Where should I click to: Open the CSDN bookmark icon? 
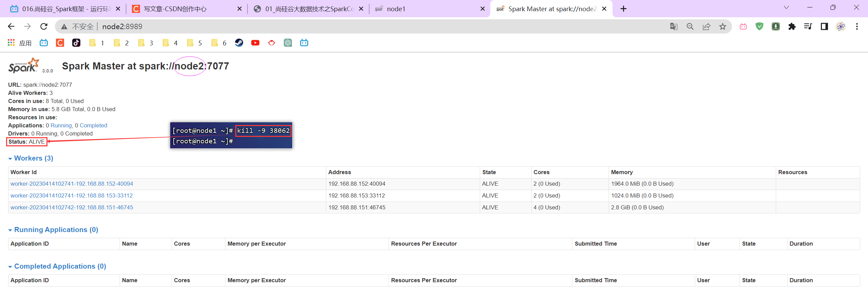[60, 43]
